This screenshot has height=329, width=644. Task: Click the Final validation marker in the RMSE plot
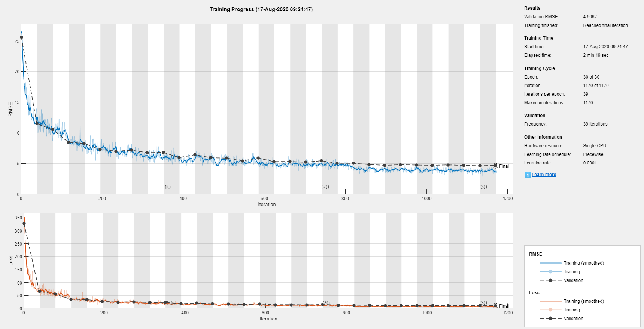tap(495, 166)
